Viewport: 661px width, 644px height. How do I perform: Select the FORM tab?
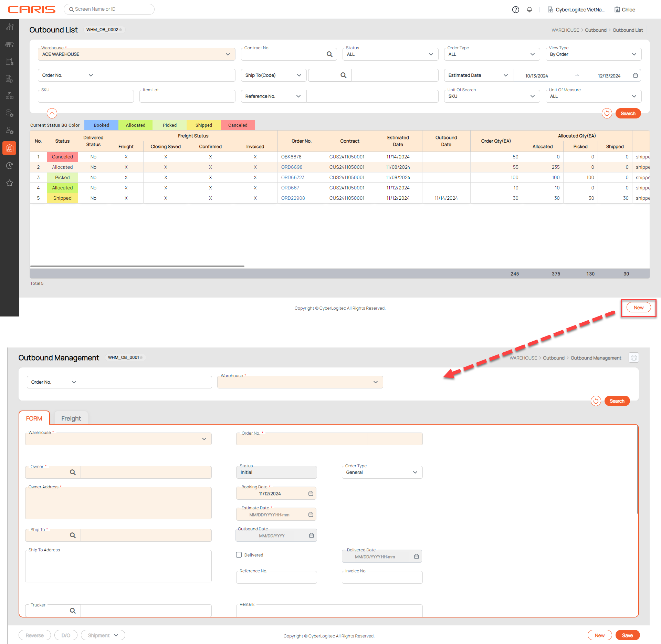pyautogui.click(x=34, y=418)
